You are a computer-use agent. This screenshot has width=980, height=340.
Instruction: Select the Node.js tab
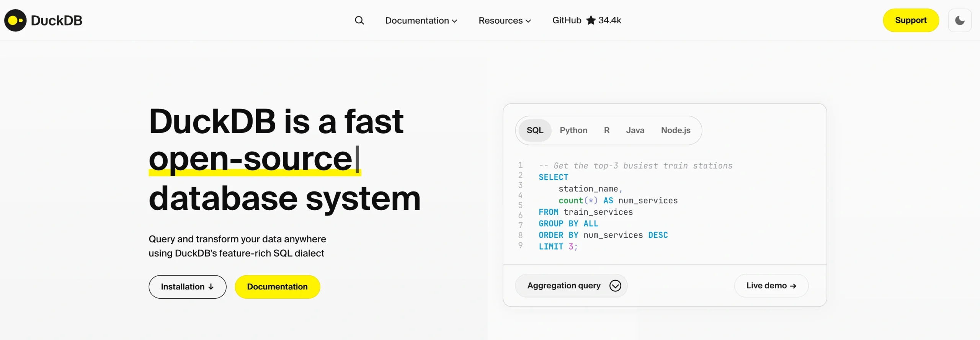[676, 130]
